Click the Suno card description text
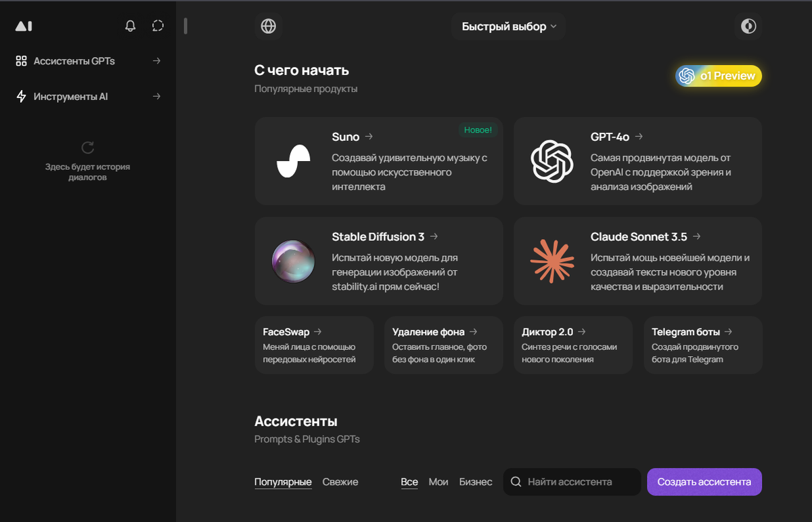 pos(409,172)
